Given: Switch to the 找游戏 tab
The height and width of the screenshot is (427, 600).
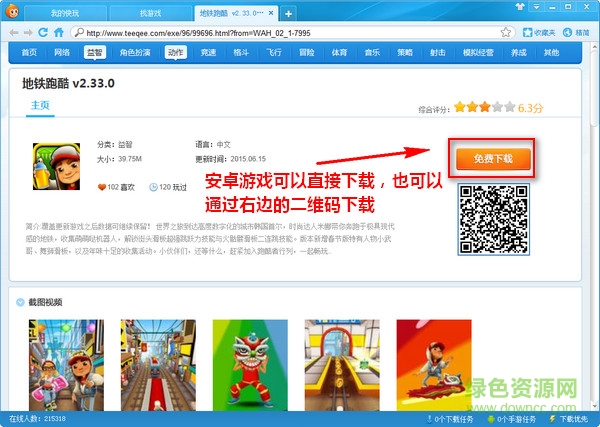Looking at the screenshot, I should 150,13.
